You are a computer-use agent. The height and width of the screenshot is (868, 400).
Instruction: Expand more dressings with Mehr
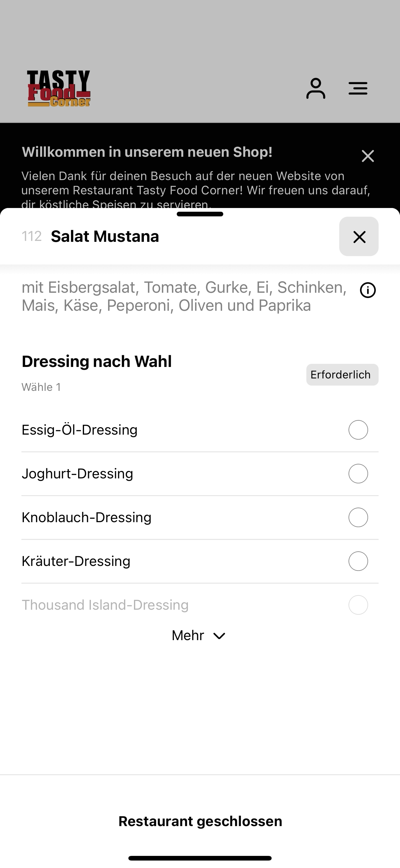pos(199,635)
